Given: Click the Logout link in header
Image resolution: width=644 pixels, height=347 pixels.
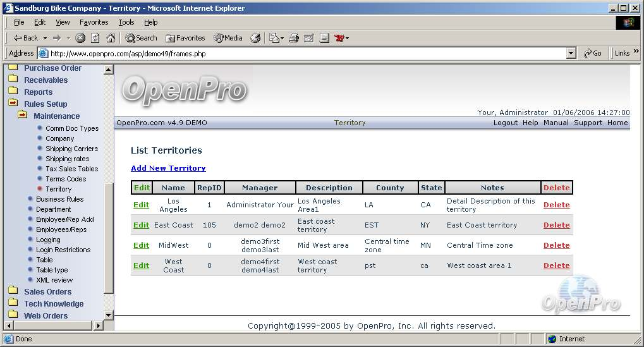Looking at the screenshot, I should pos(505,123).
